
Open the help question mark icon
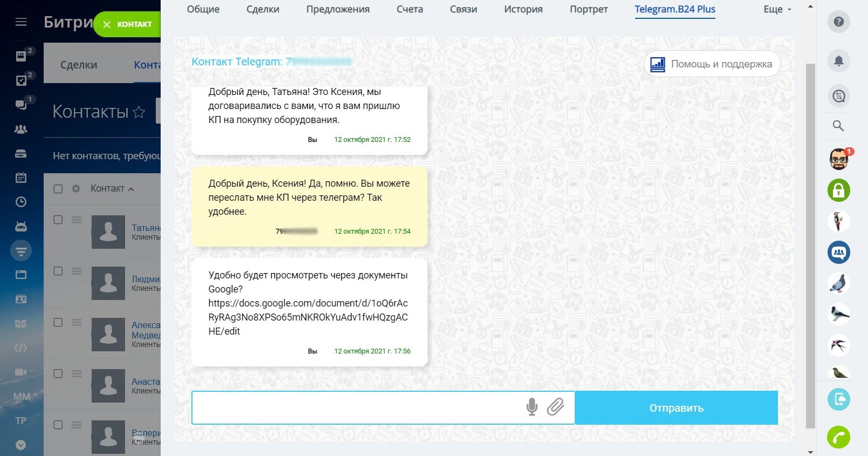[838, 22]
